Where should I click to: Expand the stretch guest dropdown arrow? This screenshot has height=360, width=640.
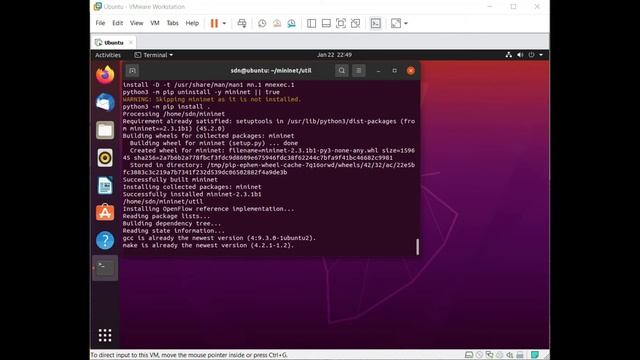click(x=406, y=23)
